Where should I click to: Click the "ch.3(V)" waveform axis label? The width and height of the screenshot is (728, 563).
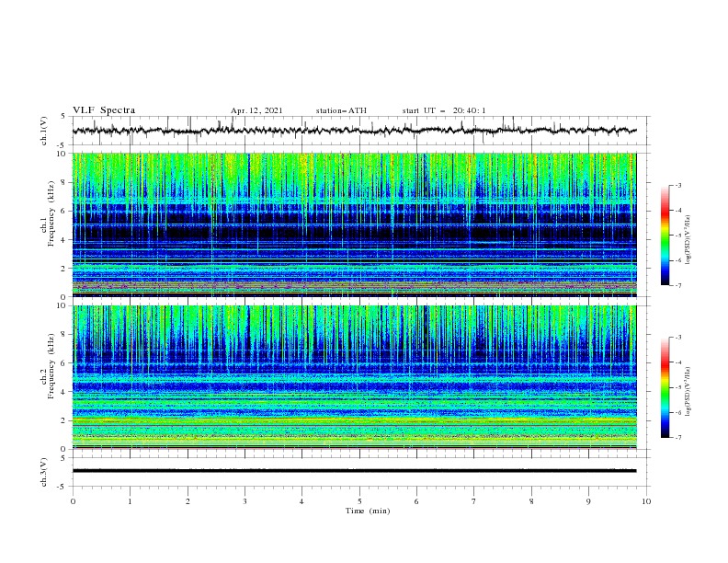44,472
